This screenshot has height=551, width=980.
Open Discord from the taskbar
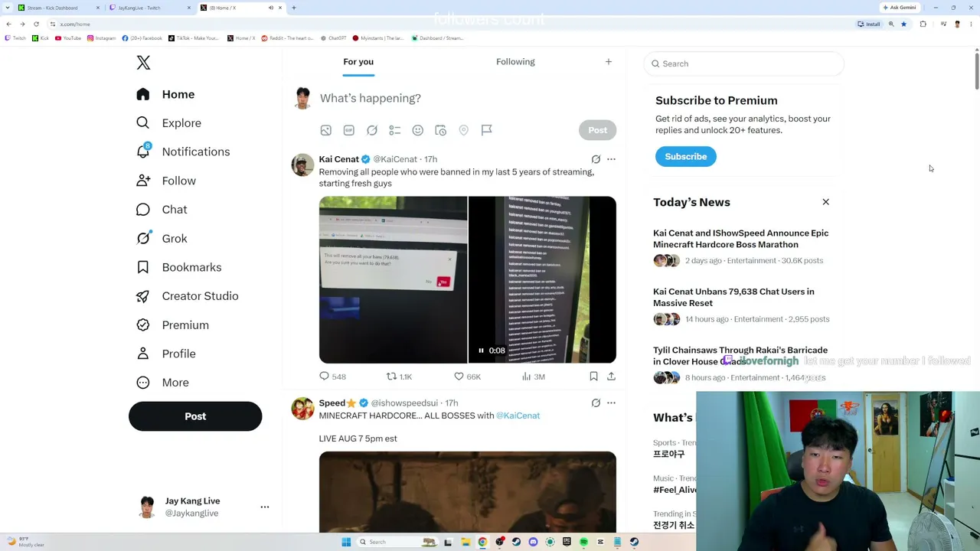(533, 542)
